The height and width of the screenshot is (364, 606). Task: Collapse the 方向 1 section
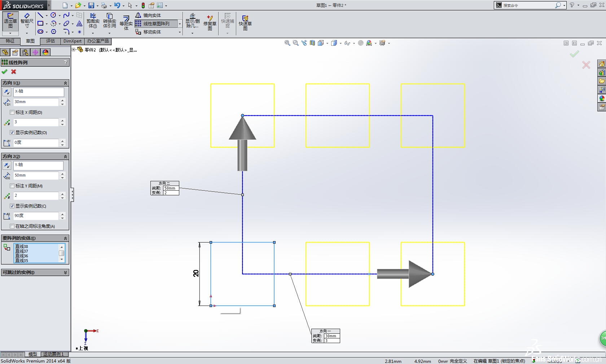click(65, 83)
